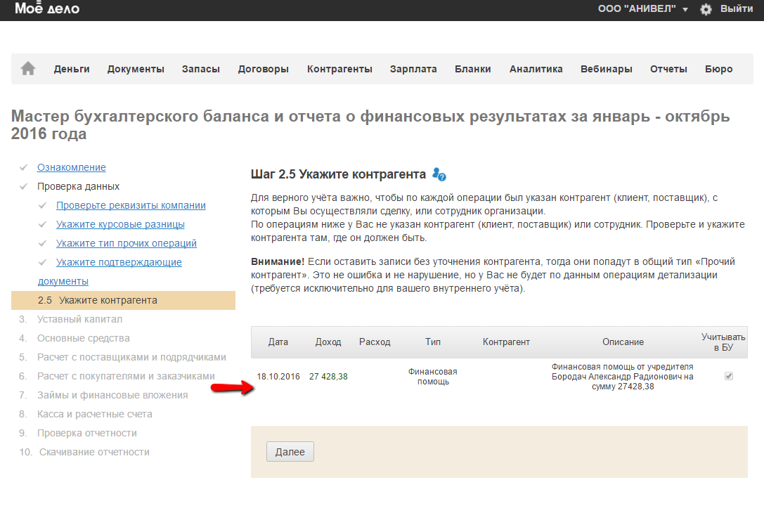Click the Моё дело logo
764x532 pixels.
click(47, 9)
